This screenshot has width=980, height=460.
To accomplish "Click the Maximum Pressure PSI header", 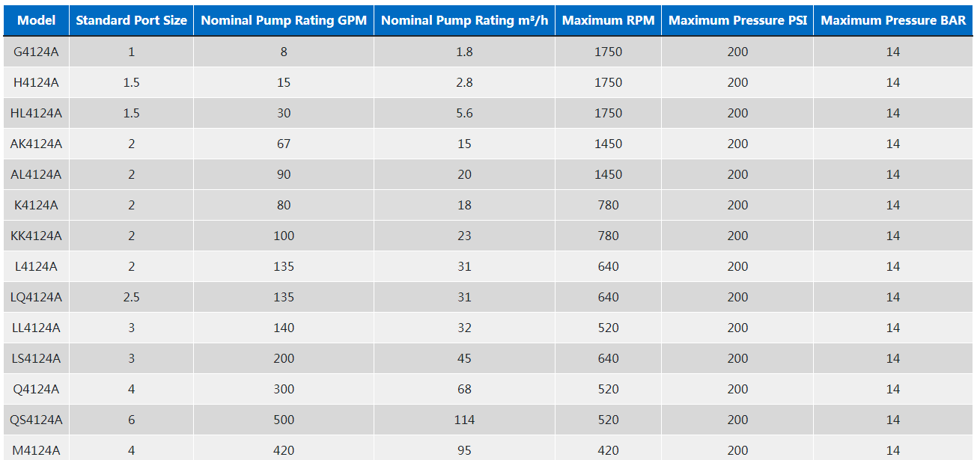I will click(737, 20).
